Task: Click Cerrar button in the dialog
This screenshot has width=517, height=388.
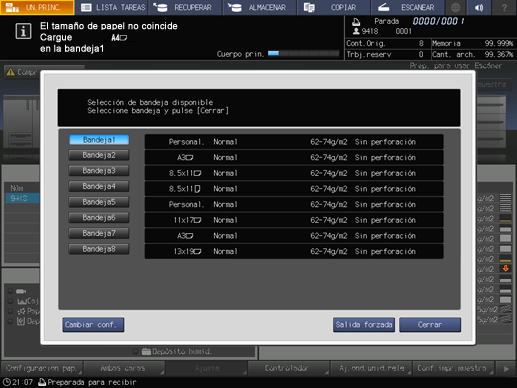Action: 430,325
